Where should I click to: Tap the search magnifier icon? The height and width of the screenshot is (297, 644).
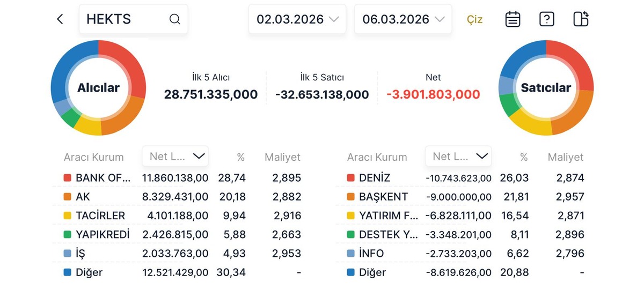[x=174, y=19]
